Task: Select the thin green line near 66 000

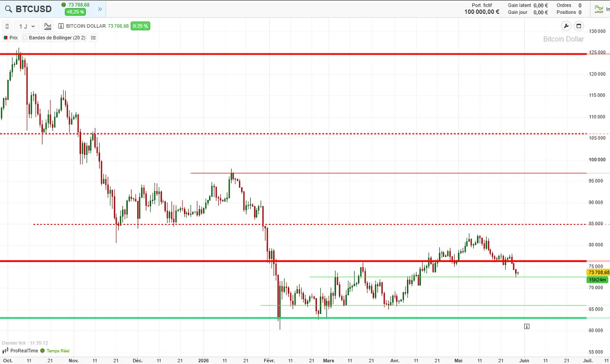Action: pyautogui.click(x=424, y=305)
